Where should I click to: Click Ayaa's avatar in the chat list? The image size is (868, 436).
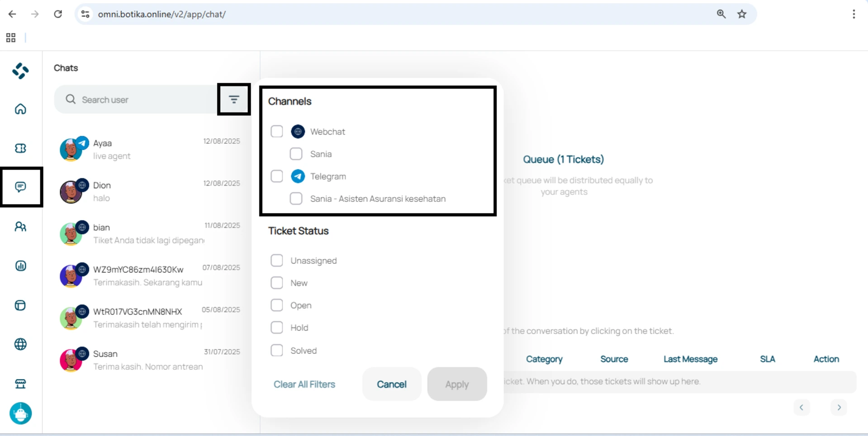[71, 150]
